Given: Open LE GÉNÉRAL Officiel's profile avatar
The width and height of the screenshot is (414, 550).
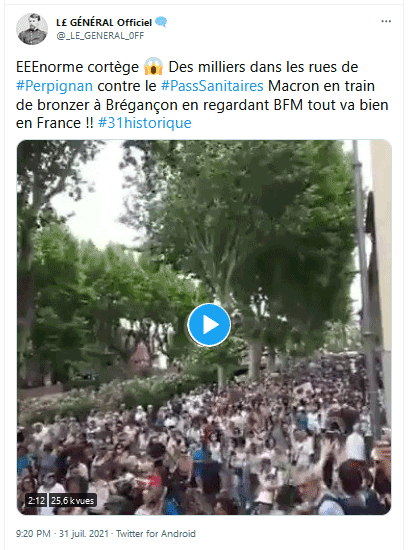Looking at the screenshot, I should (x=32, y=29).
